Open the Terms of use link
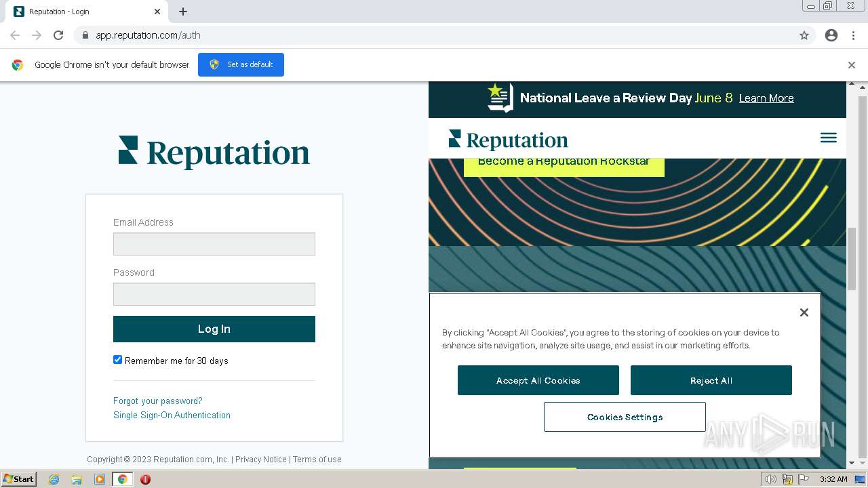 [x=317, y=459]
